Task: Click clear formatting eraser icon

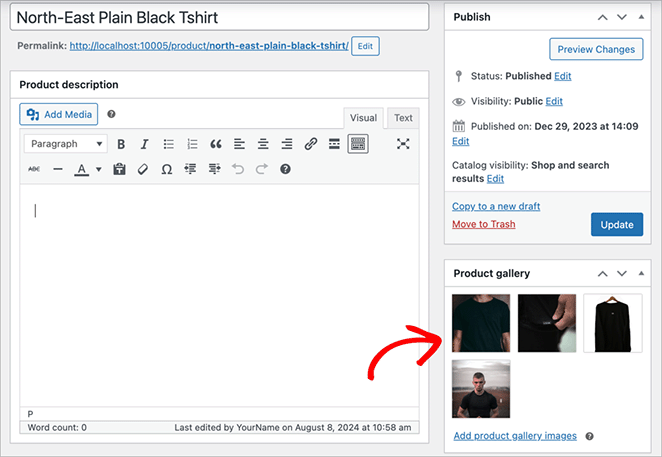Action: click(x=143, y=169)
